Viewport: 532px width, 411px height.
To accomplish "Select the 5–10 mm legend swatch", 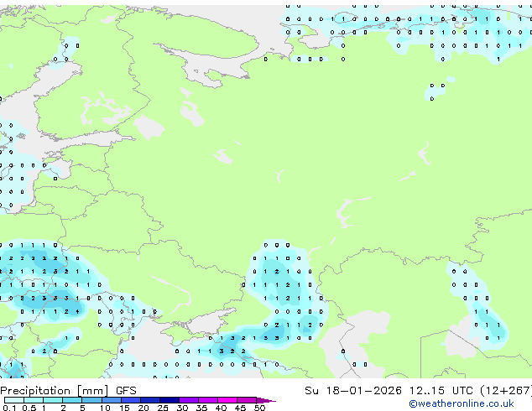I will coord(91,400).
